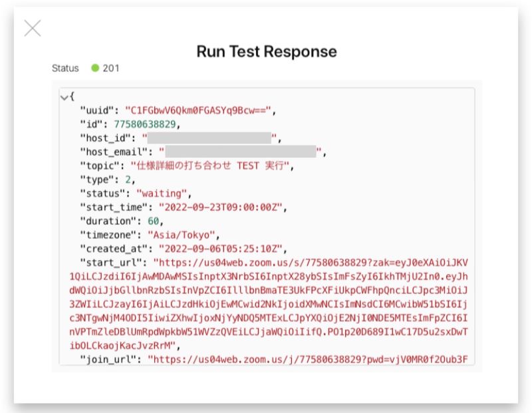
Task: Click the green 201 status indicator
Action: (95, 69)
